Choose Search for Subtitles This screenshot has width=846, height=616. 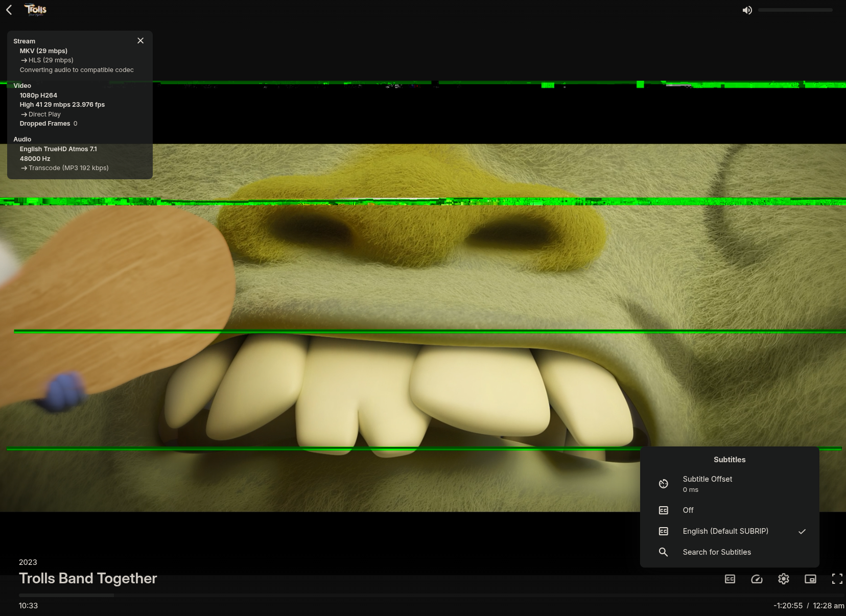tap(717, 552)
